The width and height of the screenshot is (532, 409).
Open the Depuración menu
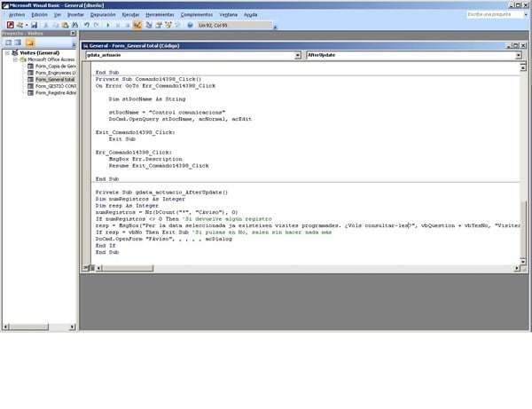[101, 15]
